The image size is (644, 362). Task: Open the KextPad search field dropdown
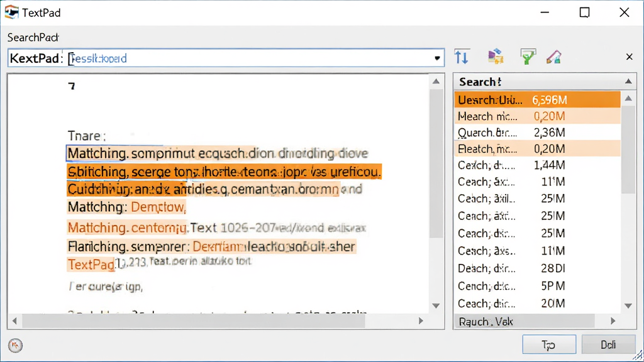(x=438, y=58)
